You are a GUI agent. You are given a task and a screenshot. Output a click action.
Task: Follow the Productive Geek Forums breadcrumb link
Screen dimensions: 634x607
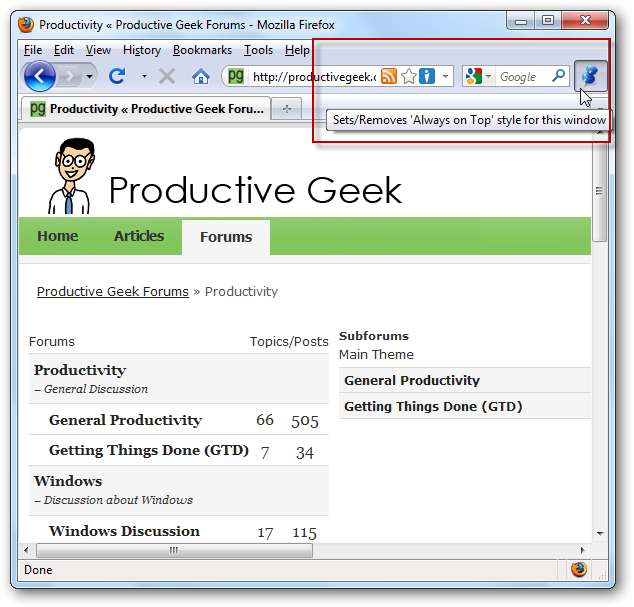pyautogui.click(x=113, y=292)
